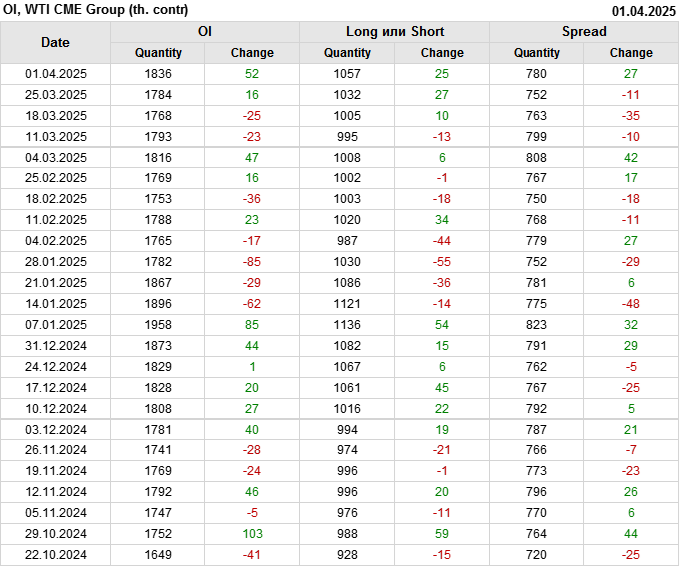Select the Spread group header
Viewport: 680px width, 567px height.
tap(584, 32)
